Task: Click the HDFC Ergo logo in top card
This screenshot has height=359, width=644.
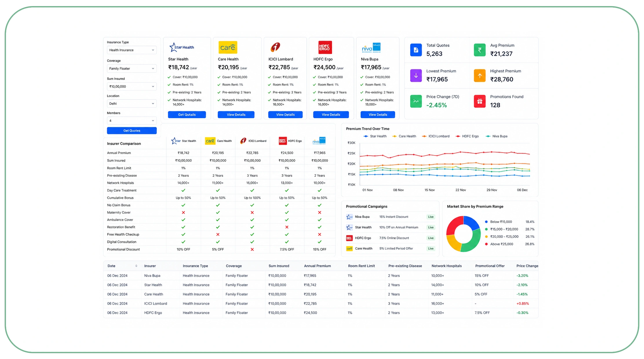Action: (x=325, y=47)
